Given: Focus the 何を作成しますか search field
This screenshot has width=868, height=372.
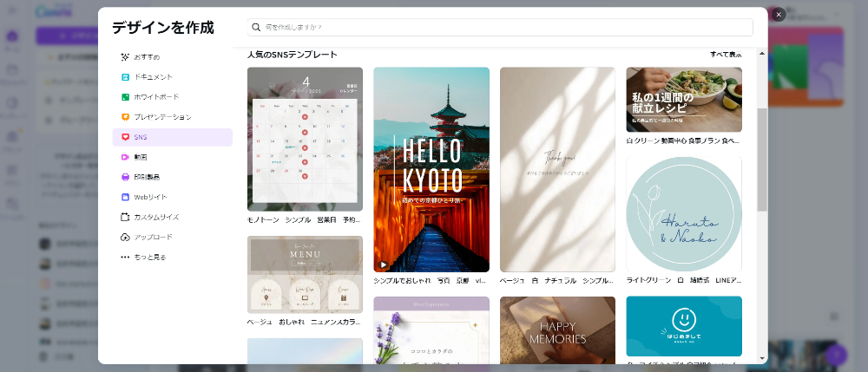Looking at the screenshot, I should (x=500, y=27).
